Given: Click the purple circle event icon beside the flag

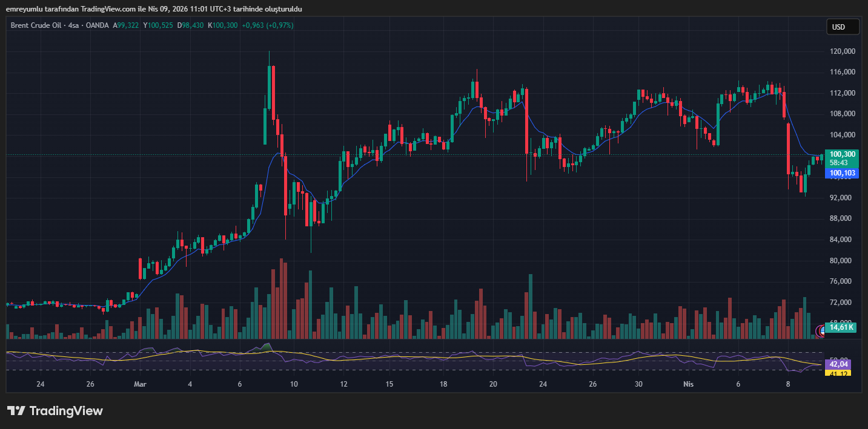Looking at the screenshot, I should pos(818,330).
